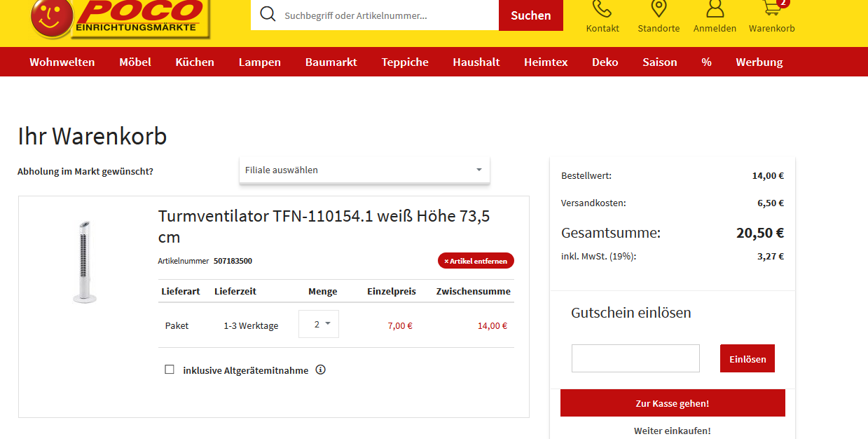
Task: Open the Möbel menu
Action: click(x=135, y=62)
